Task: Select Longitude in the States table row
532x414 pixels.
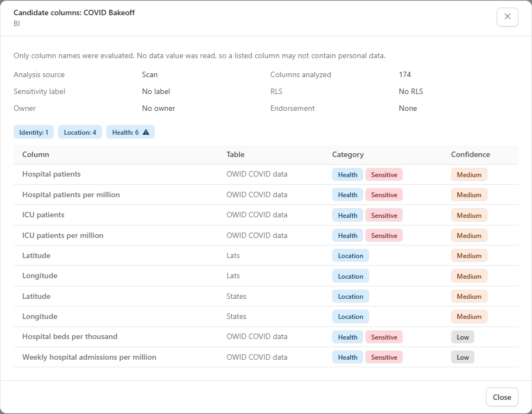Action: pyautogui.click(x=40, y=317)
